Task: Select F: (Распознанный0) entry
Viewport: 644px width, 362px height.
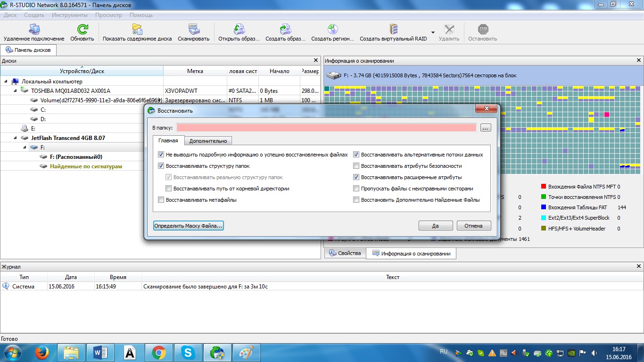Action: click(x=76, y=157)
